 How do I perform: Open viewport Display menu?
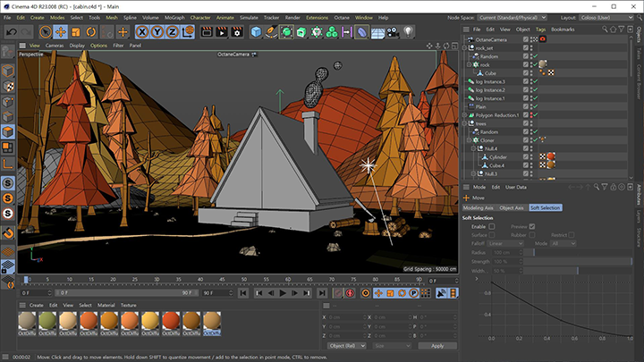coord(77,46)
